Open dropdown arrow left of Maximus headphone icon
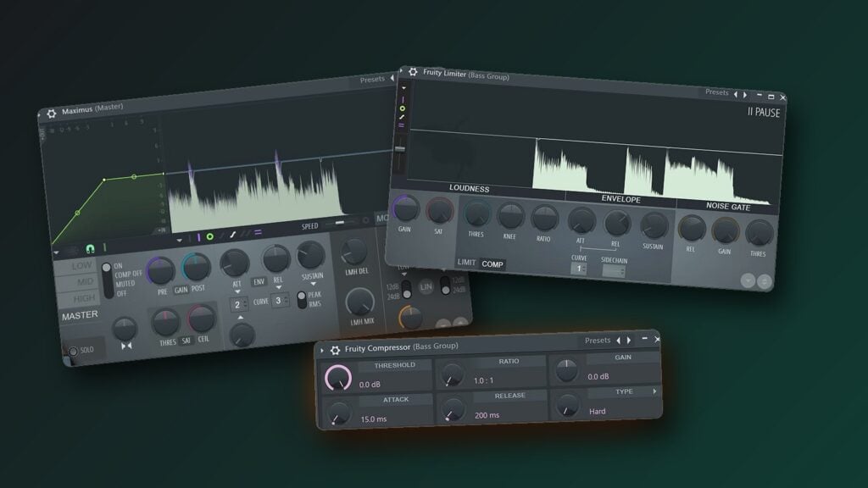This screenshot has width=868, height=488. click(56, 252)
